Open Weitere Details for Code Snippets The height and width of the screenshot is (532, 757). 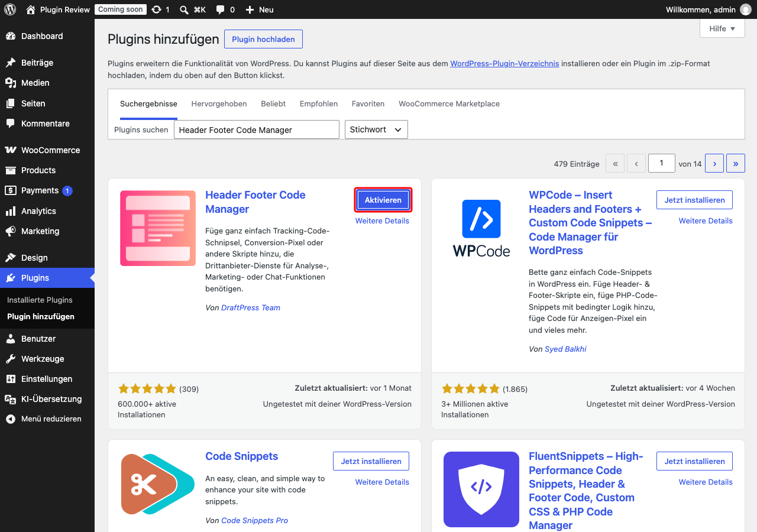pos(382,482)
